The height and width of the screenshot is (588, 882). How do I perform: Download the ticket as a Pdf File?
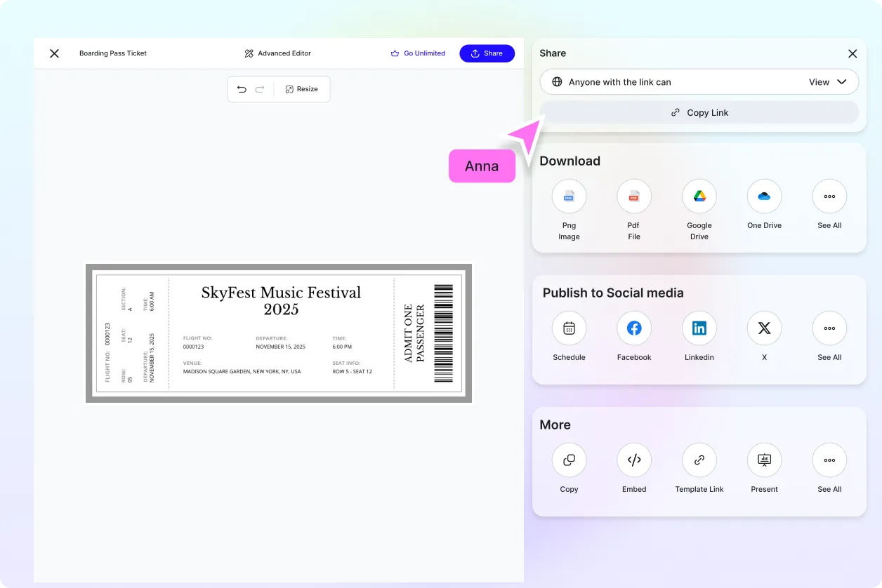[x=633, y=196]
